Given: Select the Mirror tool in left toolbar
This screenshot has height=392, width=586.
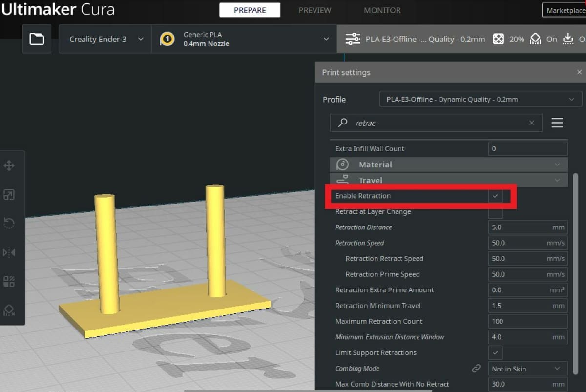Looking at the screenshot, I should click(9, 252).
